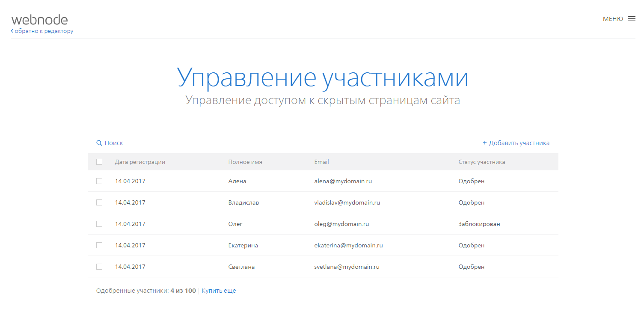644x336 pixels.
Task: Click the name Екатерина
Action: tap(243, 245)
